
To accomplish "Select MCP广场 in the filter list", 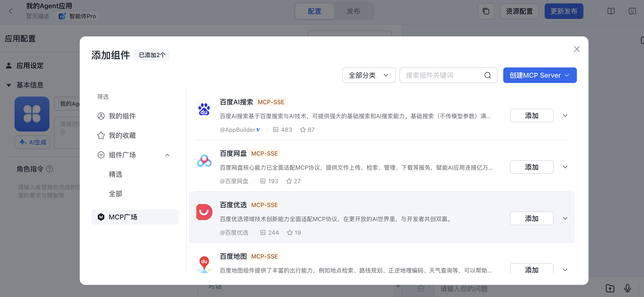I will pos(135,217).
